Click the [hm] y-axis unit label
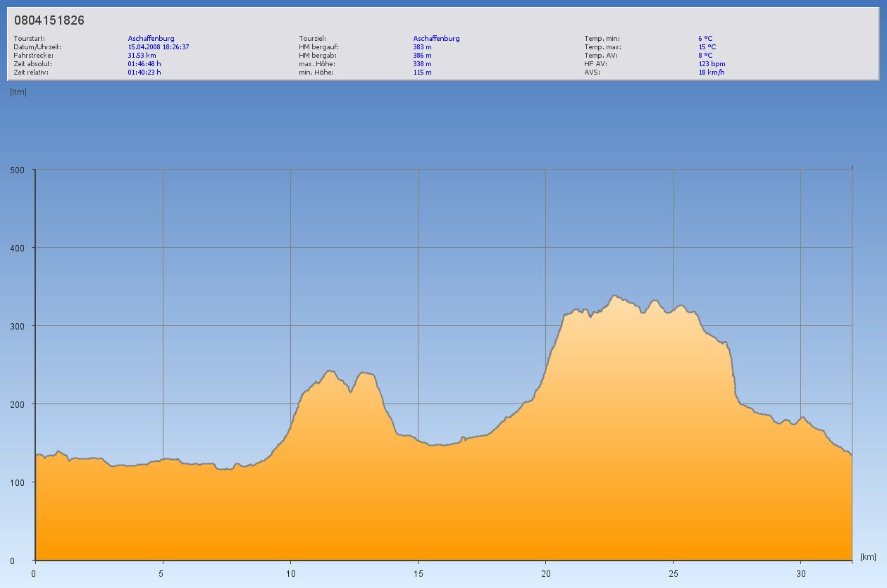Screen dimensions: 887x588 tap(18, 92)
